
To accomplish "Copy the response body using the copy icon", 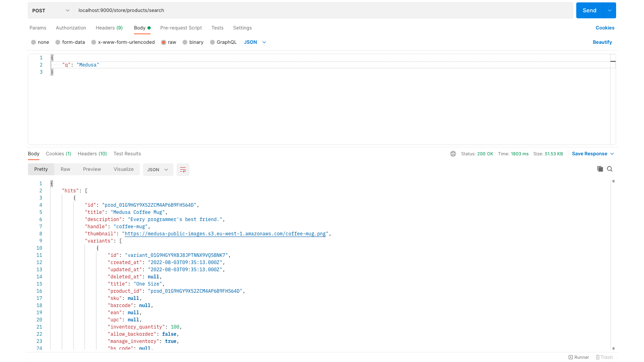I will pos(600,169).
